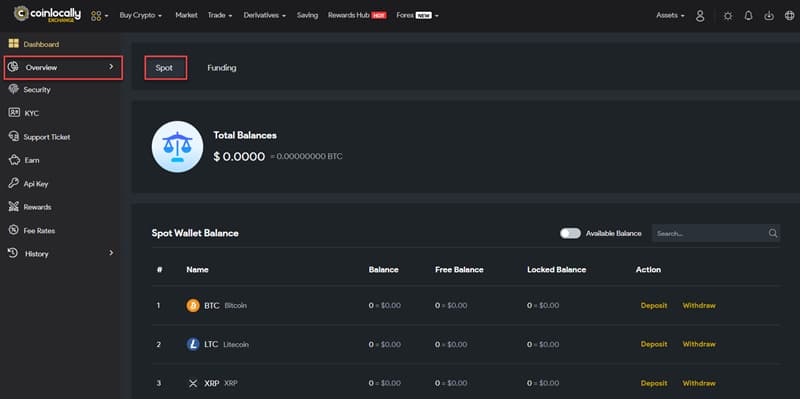
Task: Click the Locked Balance column header
Action: pyautogui.click(x=557, y=269)
